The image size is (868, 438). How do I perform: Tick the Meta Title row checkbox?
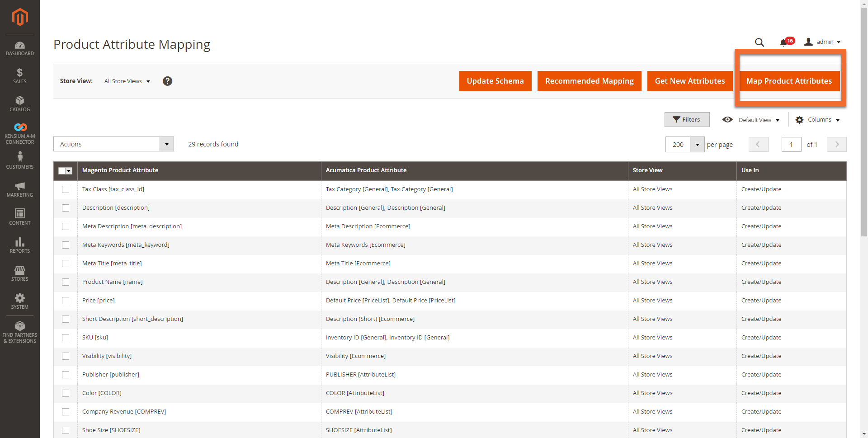[x=66, y=264]
